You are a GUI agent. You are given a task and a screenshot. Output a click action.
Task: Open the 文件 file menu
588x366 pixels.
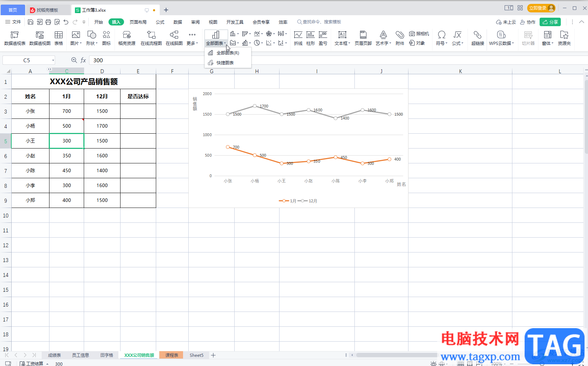click(13, 22)
